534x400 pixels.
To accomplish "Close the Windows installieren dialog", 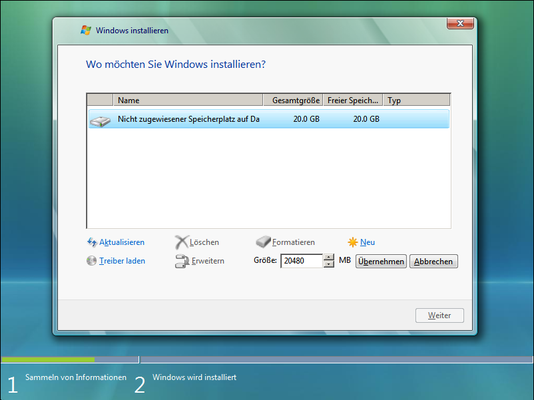I will tap(460, 23).
